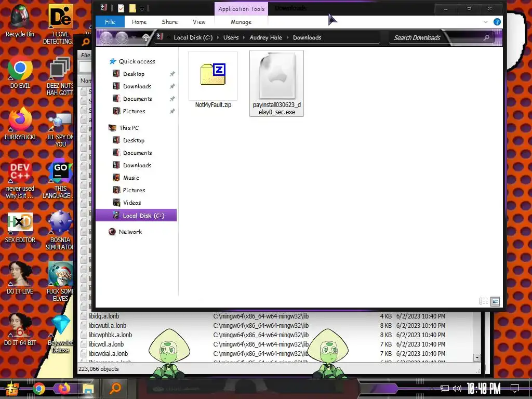Open Desktop under Quick access
This screenshot has height=399, width=532.
pyautogui.click(x=129, y=74)
